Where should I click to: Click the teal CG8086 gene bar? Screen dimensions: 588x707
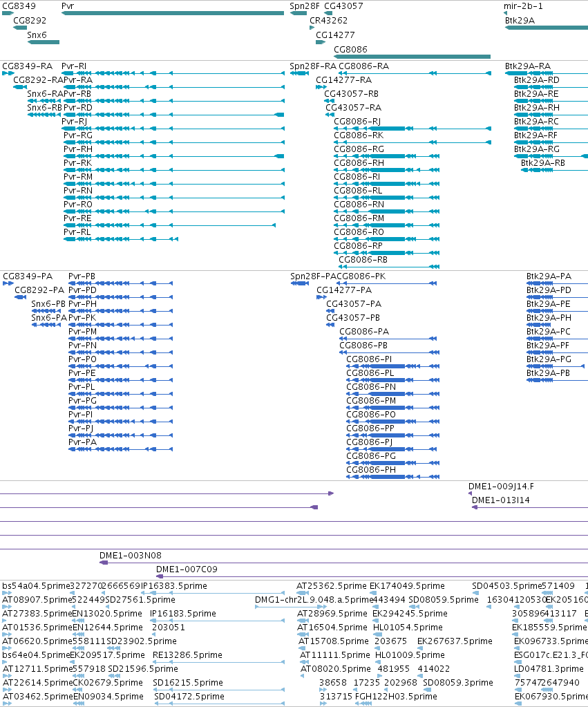click(412, 57)
